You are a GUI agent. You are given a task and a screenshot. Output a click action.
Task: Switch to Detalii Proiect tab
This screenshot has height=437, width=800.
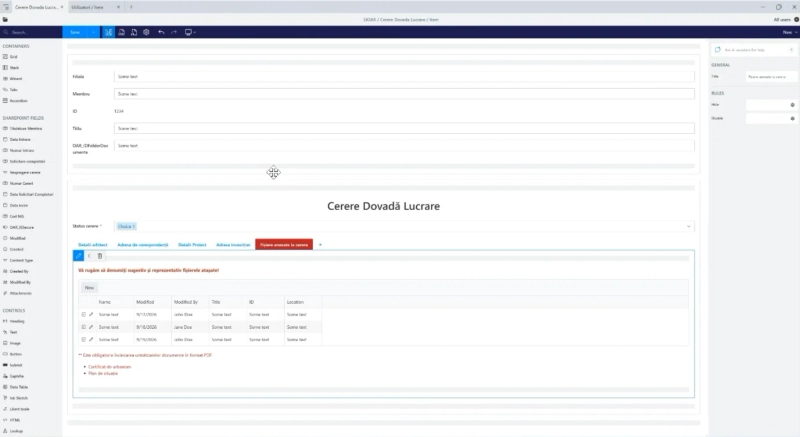(x=192, y=245)
